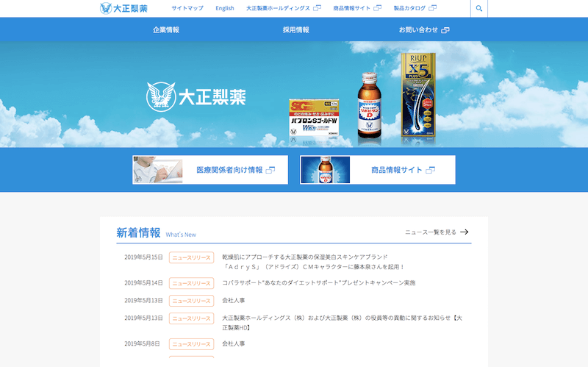This screenshot has width=588, height=367.
Task: Click ニュースリリース tag for 2019年5月15日
Action: (192, 257)
